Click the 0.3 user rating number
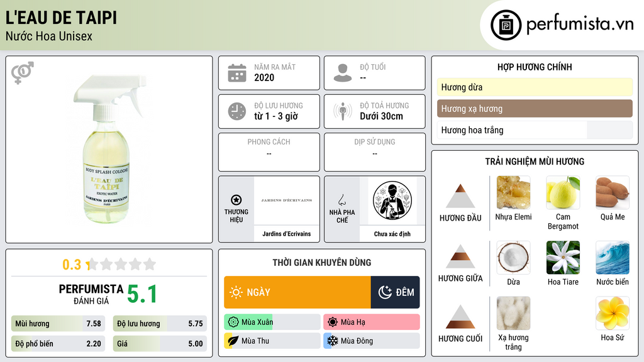 coord(72,265)
